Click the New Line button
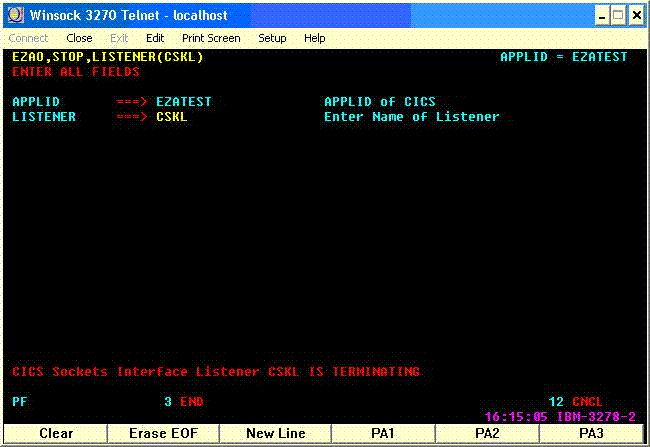 pyautogui.click(x=276, y=433)
